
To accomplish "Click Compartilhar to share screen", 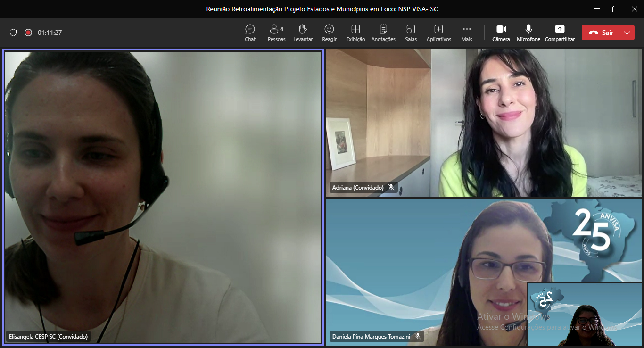I will (x=560, y=33).
